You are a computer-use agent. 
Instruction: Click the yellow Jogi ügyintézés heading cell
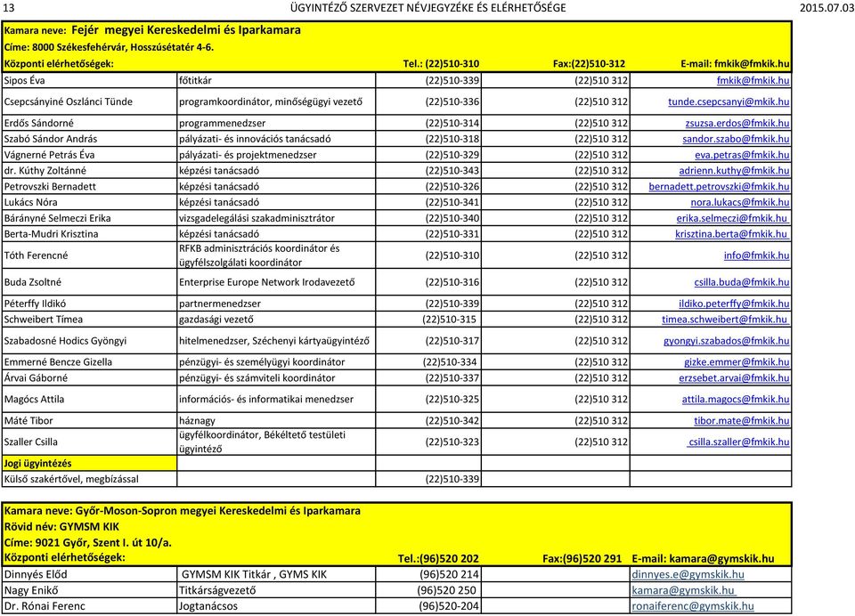pyautogui.click(x=89, y=464)
